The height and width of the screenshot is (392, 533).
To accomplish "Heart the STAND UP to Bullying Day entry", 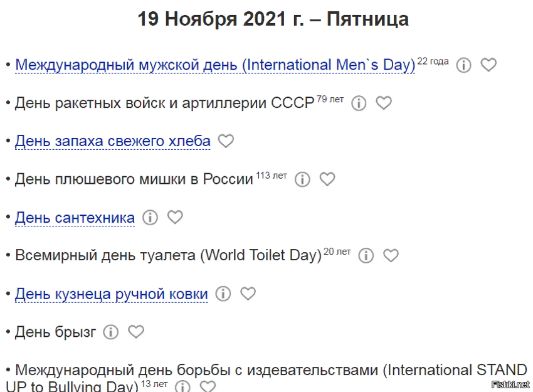I will pos(208,386).
